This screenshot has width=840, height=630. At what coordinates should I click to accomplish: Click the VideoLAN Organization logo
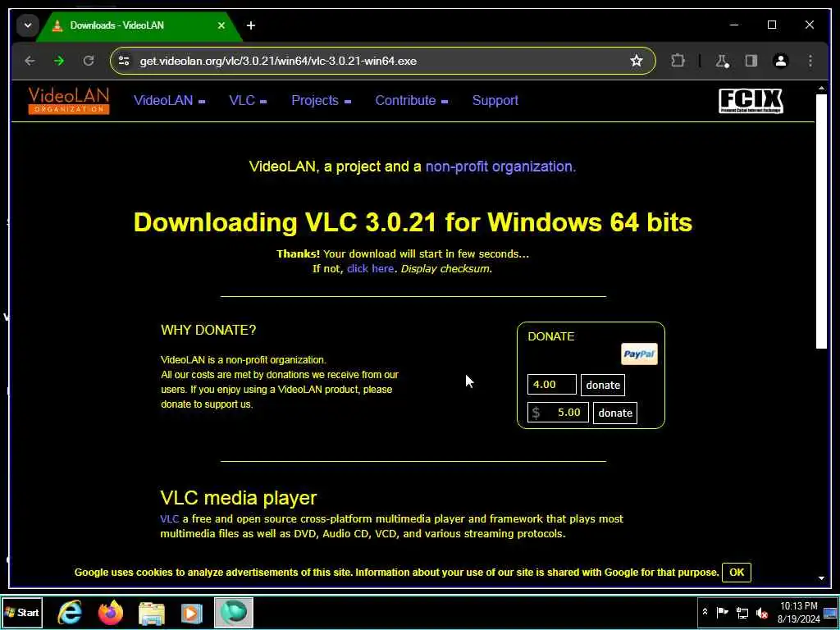pos(69,101)
